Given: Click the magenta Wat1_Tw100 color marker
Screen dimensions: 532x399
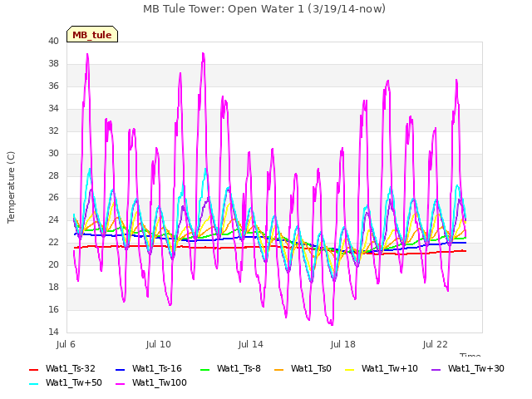Looking at the screenshot, I should (x=120, y=384).
